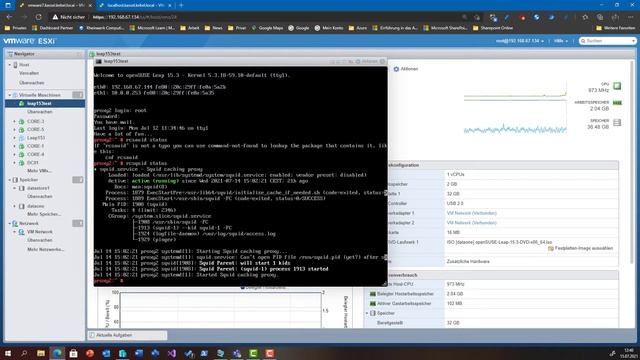This screenshot has height=360, width=640.
Task: Expand the CORE-3 tree node
Action: coord(15,121)
